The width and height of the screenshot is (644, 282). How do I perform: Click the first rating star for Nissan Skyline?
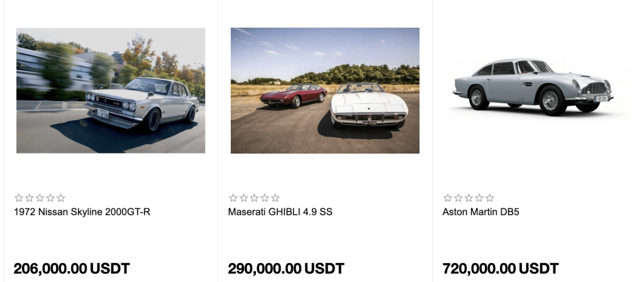point(19,198)
